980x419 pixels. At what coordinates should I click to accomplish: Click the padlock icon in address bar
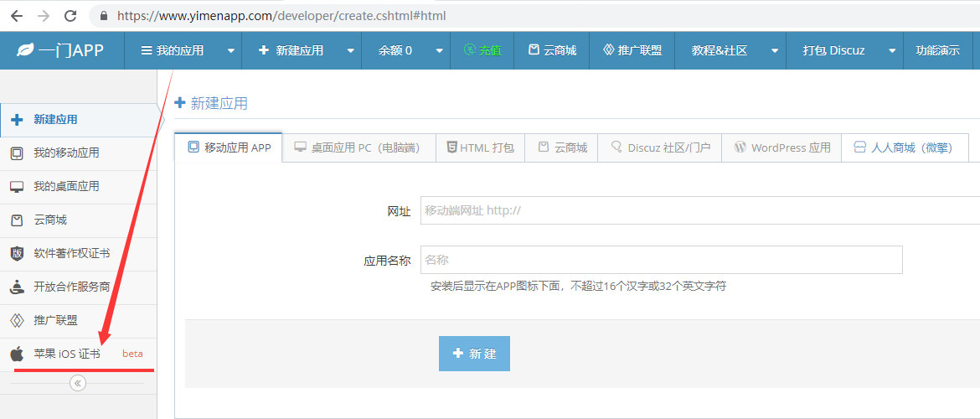[x=104, y=16]
